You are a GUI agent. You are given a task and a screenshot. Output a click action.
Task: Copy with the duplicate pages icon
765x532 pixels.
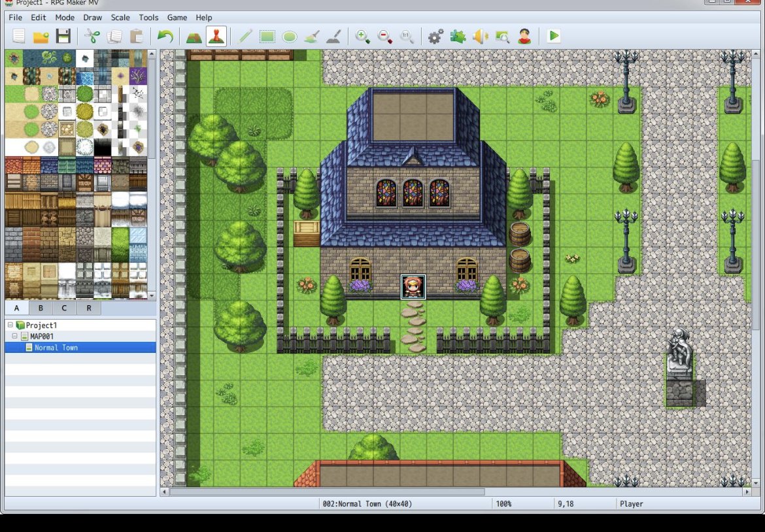[x=114, y=37]
